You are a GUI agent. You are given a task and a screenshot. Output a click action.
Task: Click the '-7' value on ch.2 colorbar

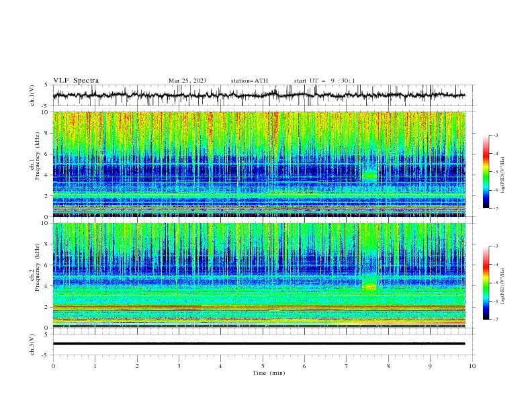pyautogui.click(x=495, y=319)
